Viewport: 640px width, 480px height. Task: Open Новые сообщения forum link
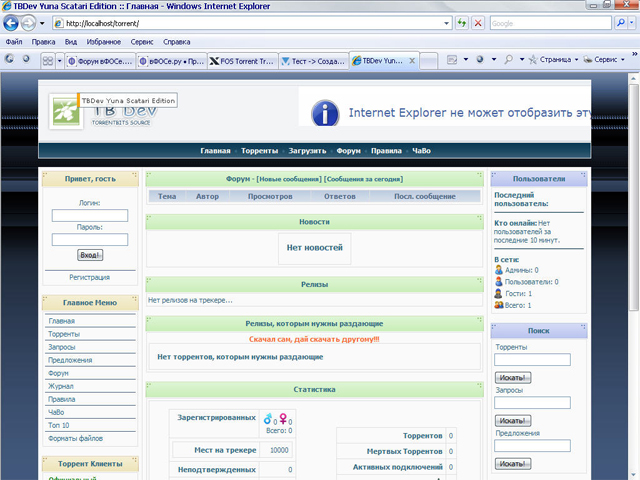(x=287, y=179)
